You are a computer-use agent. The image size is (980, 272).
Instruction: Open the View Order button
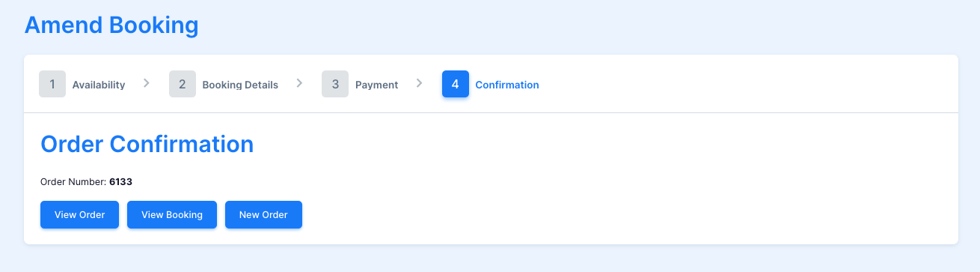(x=79, y=214)
